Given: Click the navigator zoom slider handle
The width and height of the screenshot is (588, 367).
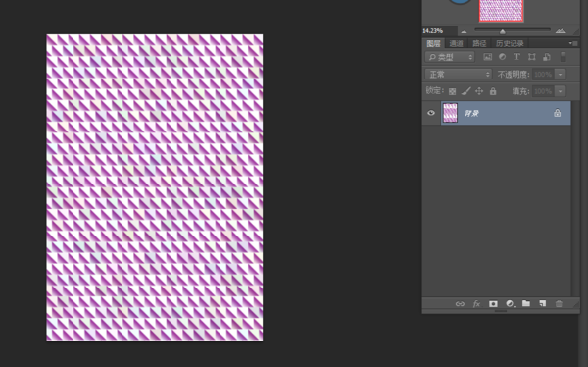Looking at the screenshot, I should click(x=502, y=32).
